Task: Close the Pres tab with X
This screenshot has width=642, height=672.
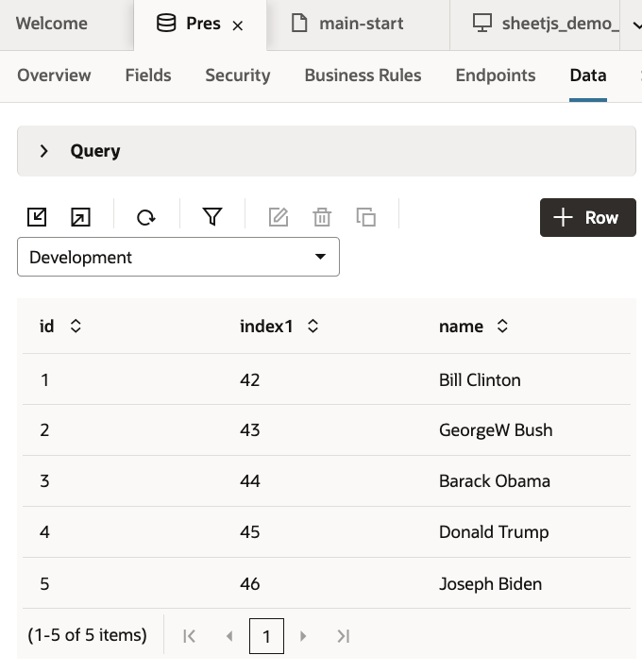Action: tap(238, 25)
